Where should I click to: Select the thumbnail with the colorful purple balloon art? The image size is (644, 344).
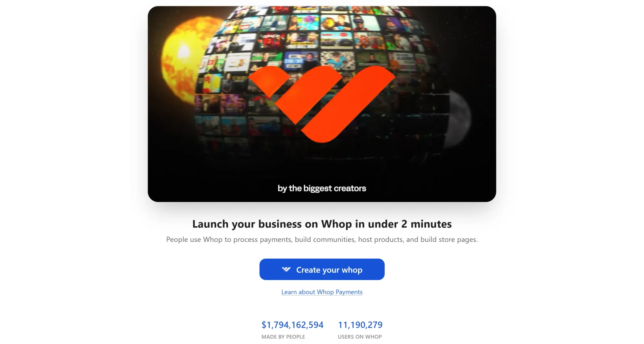click(304, 23)
